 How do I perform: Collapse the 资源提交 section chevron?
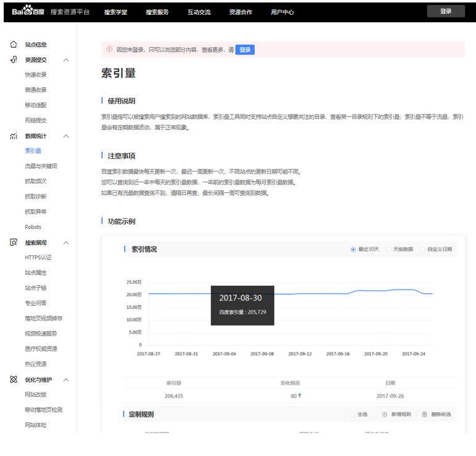(x=66, y=60)
